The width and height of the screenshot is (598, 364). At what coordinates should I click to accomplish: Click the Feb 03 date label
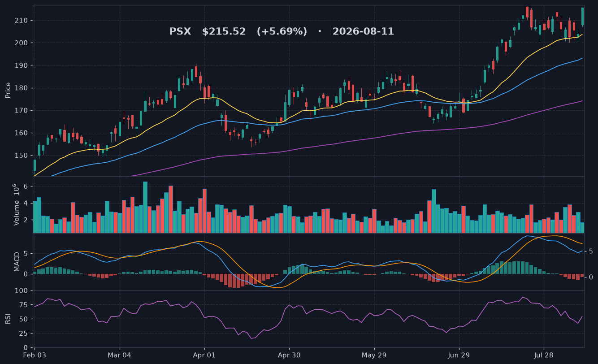click(35, 355)
